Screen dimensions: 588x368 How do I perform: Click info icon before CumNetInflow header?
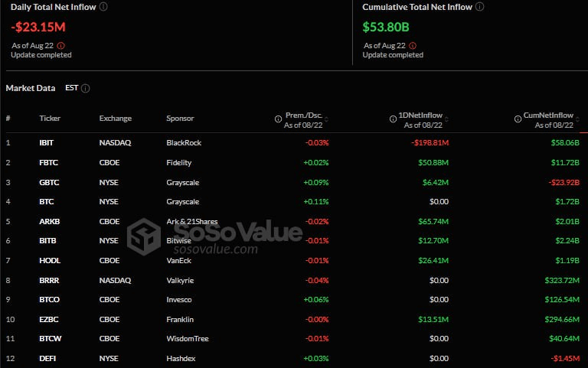click(x=518, y=119)
